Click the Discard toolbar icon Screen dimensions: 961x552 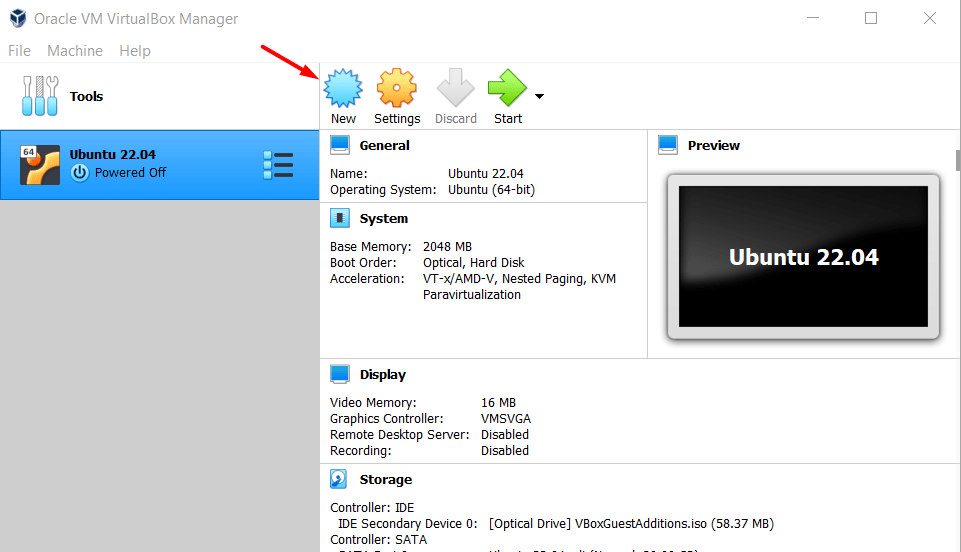click(455, 88)
